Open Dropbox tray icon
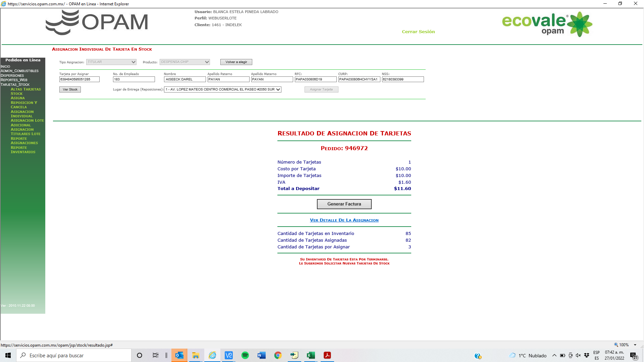Image resolution: width=644 pixels, height=362 pixels. [587, 355]
